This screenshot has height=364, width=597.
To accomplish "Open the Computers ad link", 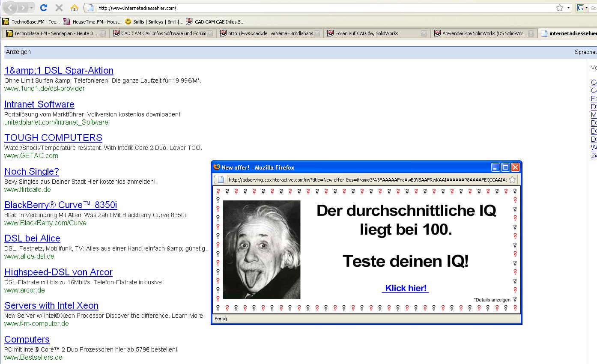I will pyautogui.click(x=27, y=340).
